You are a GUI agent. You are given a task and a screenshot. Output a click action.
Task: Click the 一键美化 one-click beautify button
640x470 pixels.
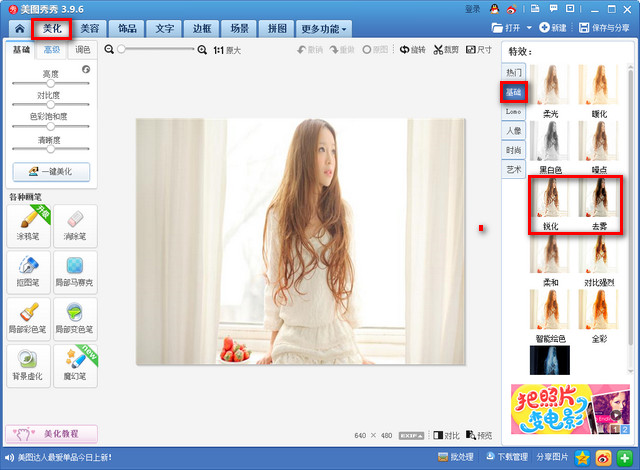(x=51, y=171)
